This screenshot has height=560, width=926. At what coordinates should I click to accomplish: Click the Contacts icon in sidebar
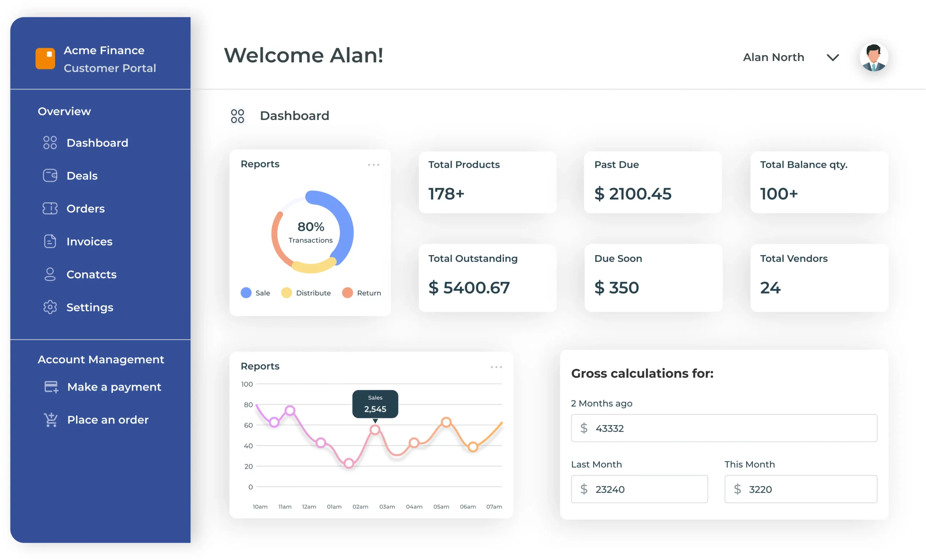pos(51,274)
